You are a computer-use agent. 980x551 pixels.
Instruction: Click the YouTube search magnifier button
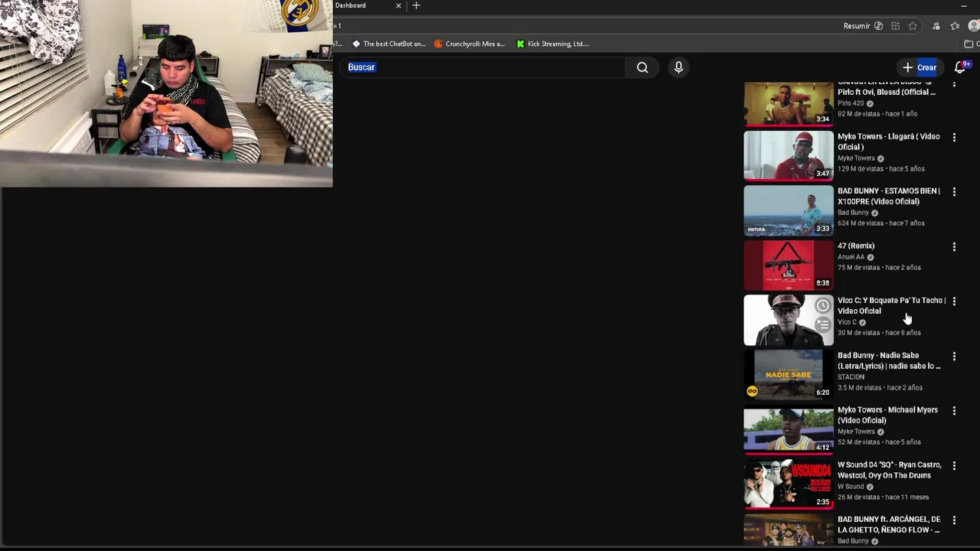click(x=642, y=67)
